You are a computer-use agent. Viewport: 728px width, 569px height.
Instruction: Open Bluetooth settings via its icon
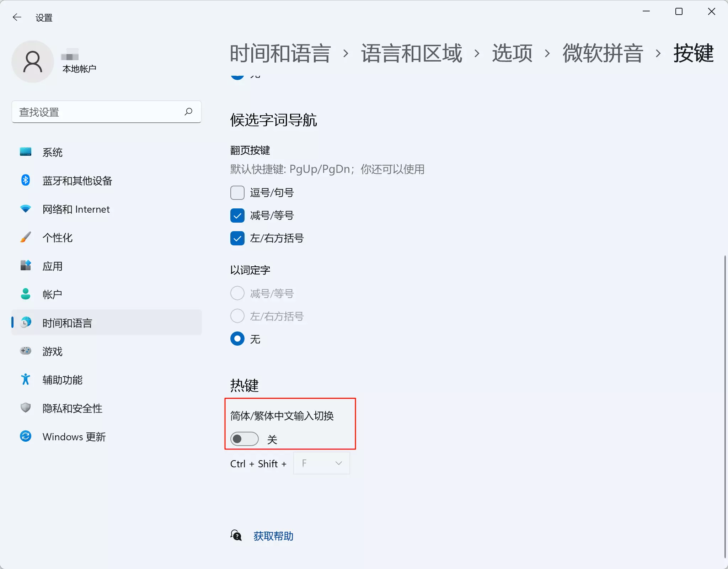coord(25,180)
